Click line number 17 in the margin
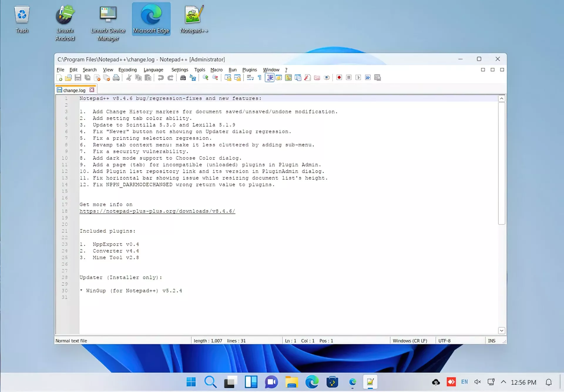Image resolution: width=564 pixels, height=392 pixels. pos(65,205)
